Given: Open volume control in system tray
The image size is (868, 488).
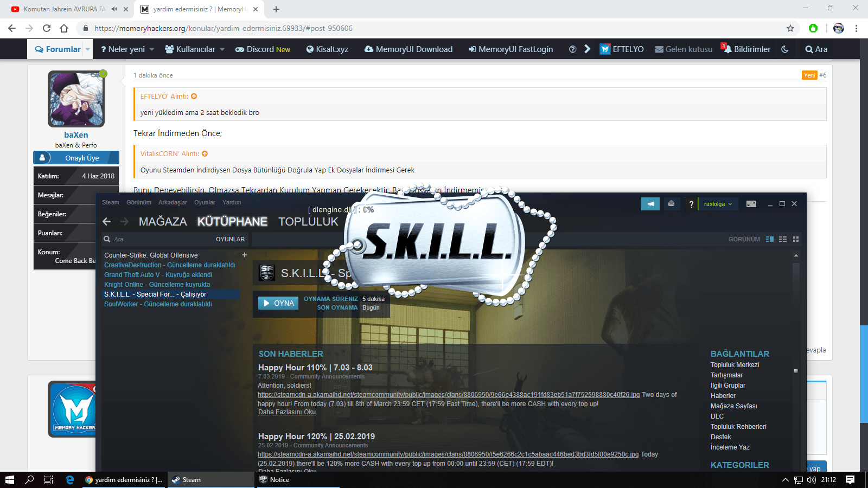Looking at the screenshot, I should (812, 480).
